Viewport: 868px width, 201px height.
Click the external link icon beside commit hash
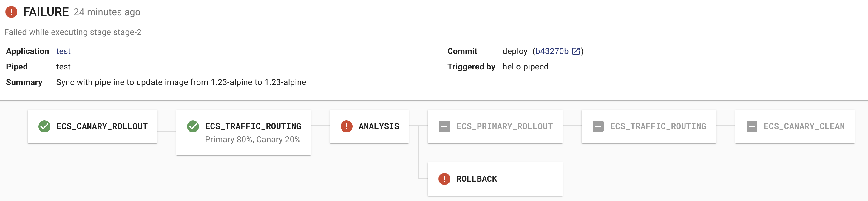click(576, 51)
